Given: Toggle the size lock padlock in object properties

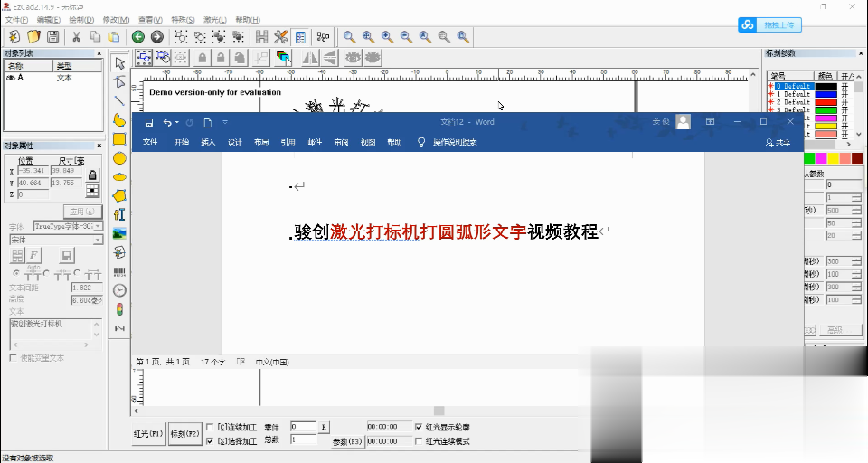Looking at the screenshot, I should pos(92,175).
